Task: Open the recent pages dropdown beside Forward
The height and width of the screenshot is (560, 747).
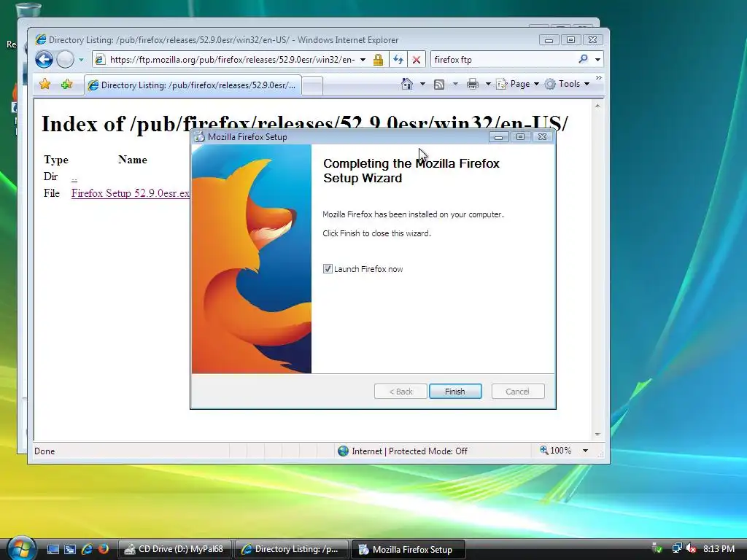Action: tap(82, 60)
